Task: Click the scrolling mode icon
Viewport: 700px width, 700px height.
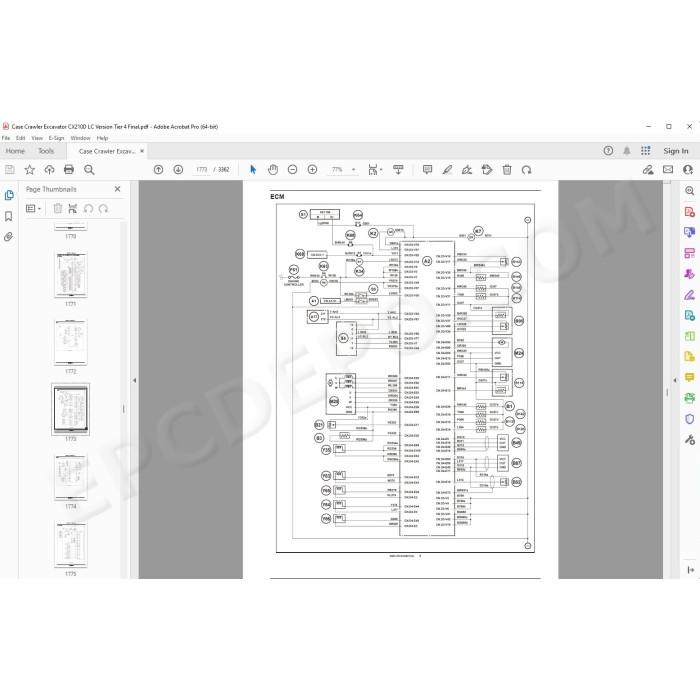Action: [x=398, y=170]
